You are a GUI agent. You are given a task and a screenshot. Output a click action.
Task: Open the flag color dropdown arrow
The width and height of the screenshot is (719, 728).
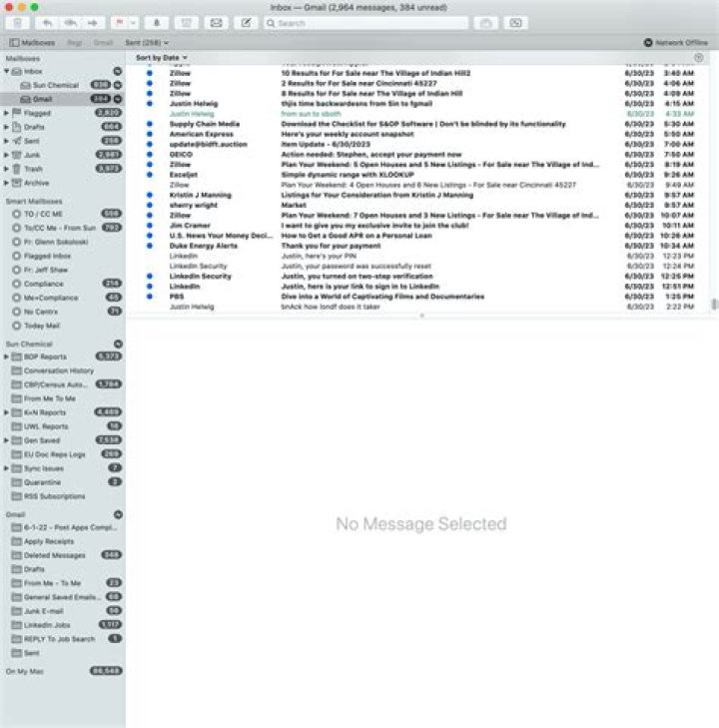(x=133, y=23)
